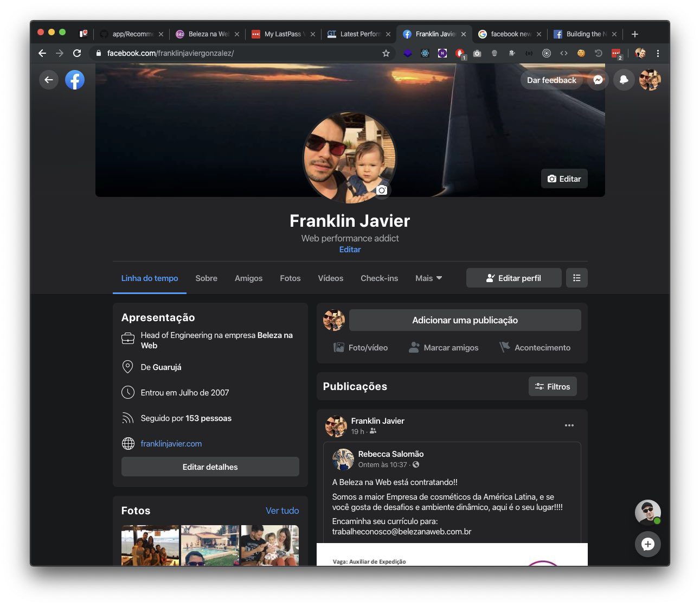
Task: Open the red stop-hand extension icon
Action: tap(460, 53)
